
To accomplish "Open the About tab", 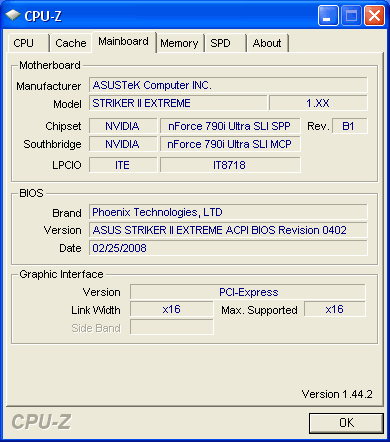I will tap(267, 43).
